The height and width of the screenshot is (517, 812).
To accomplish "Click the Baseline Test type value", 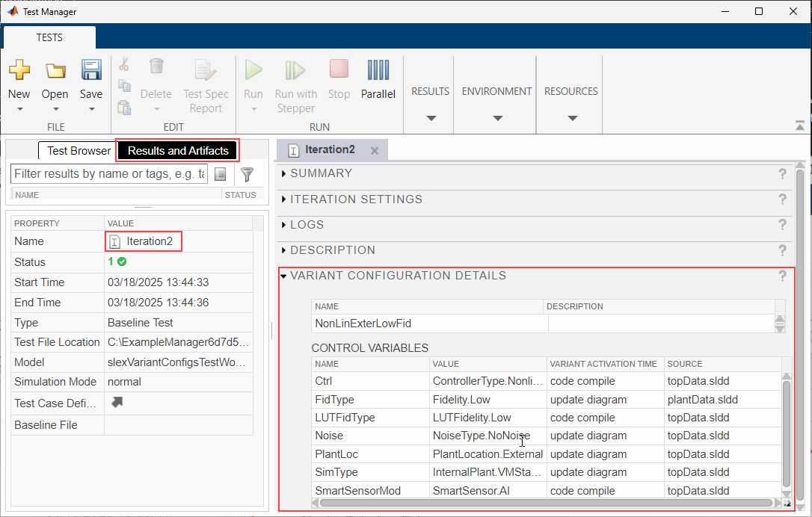I will (x=141, y=323).
